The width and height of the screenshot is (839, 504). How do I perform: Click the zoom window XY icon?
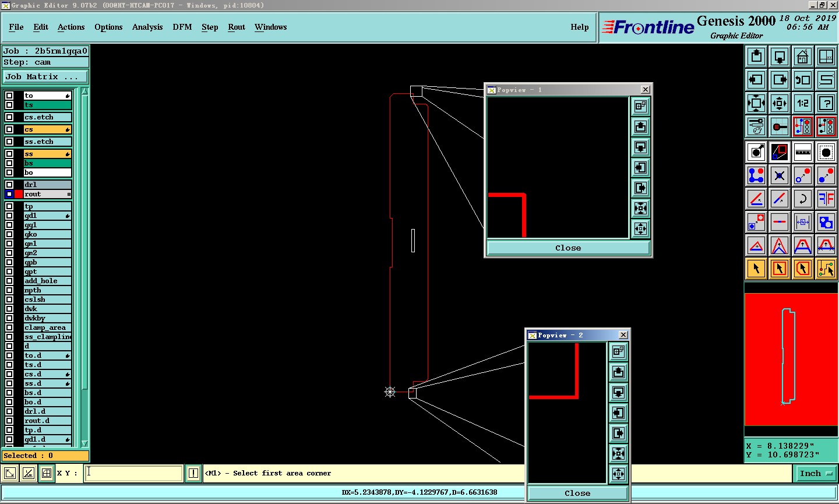point(826,57)
